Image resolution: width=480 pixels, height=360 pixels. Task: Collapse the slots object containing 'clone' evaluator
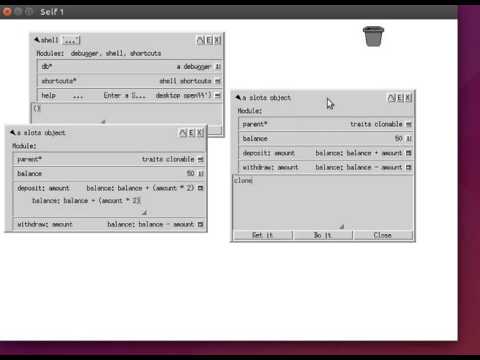(238, 98)
